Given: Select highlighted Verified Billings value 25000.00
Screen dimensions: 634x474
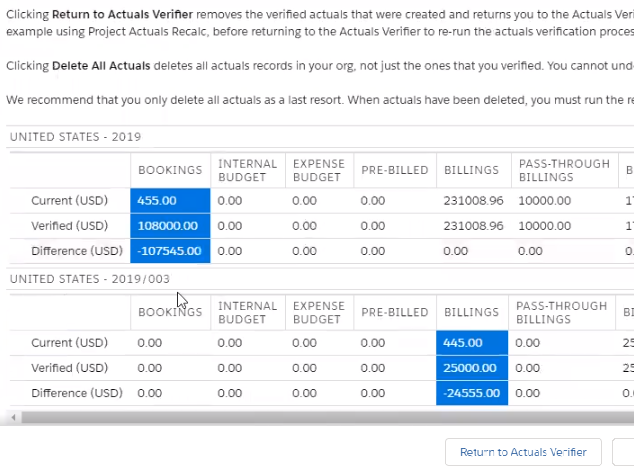Looking at the screenshot, I should click(470, 368).
